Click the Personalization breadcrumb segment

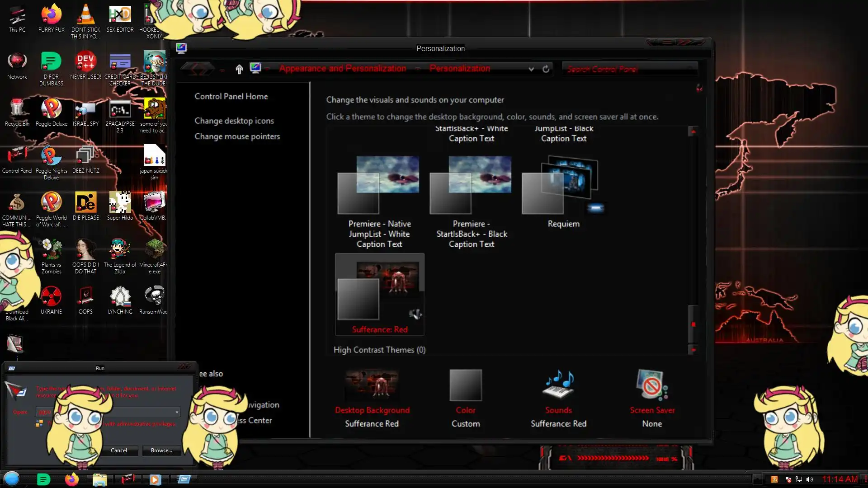(459, 69)
